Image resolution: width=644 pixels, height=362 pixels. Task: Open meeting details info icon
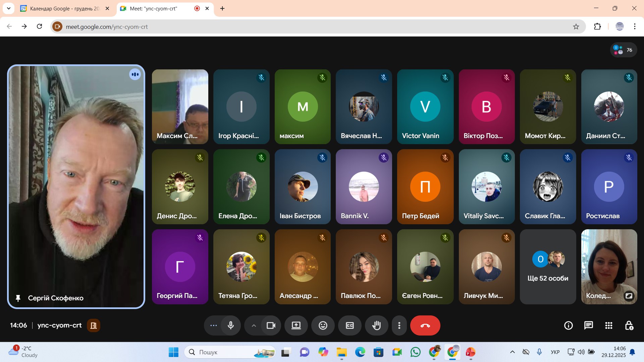(568, 325)
